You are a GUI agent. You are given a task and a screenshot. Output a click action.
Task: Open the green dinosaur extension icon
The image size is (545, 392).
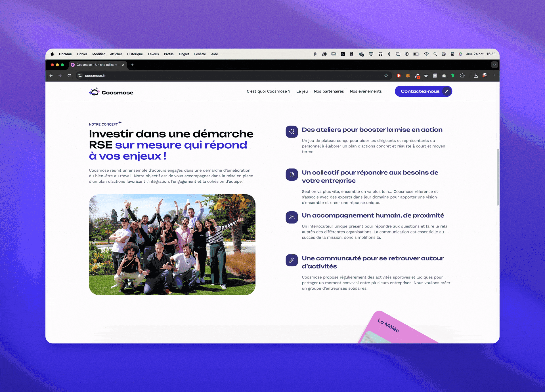[453, 76]
